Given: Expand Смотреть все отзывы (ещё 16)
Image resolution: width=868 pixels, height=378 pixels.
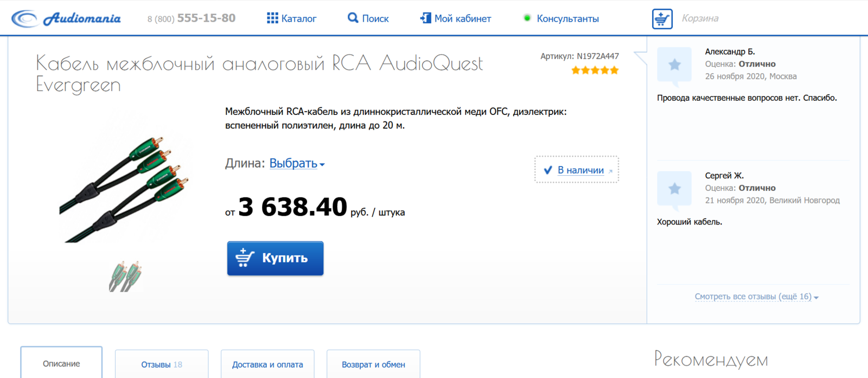Looking at the screenshot, I should [754, 297].
